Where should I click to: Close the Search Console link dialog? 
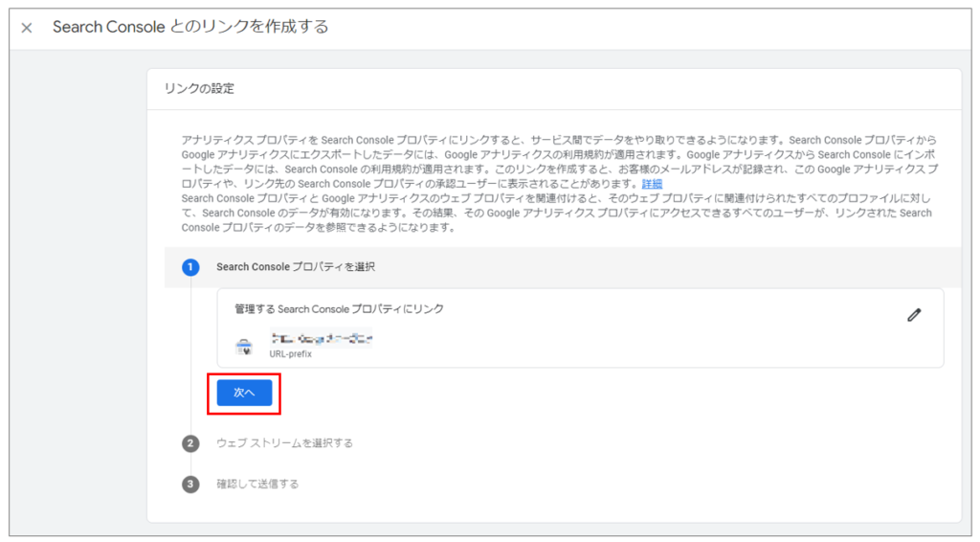click(26, 28)
